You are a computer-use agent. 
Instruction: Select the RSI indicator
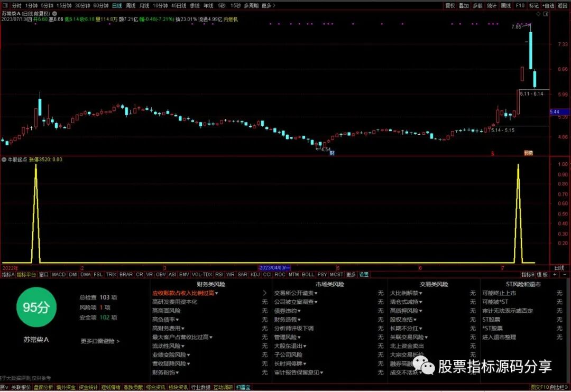click(x=219, y=274)
